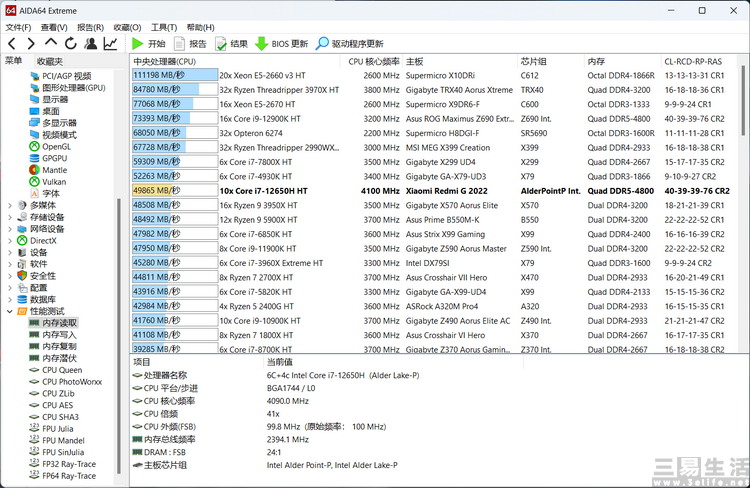This screenshot has width=750, height=488.
Task: Expand the 存储设备 tree node
Action: pos(10,217)
